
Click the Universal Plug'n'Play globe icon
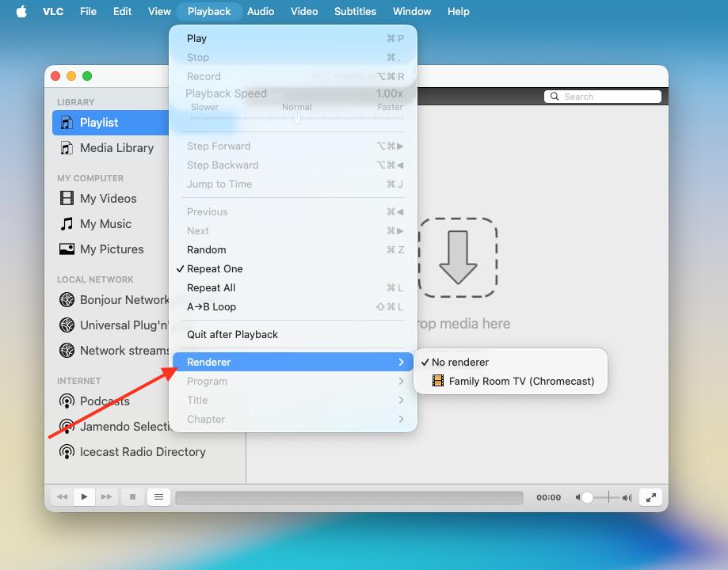[x=67, y=325]
